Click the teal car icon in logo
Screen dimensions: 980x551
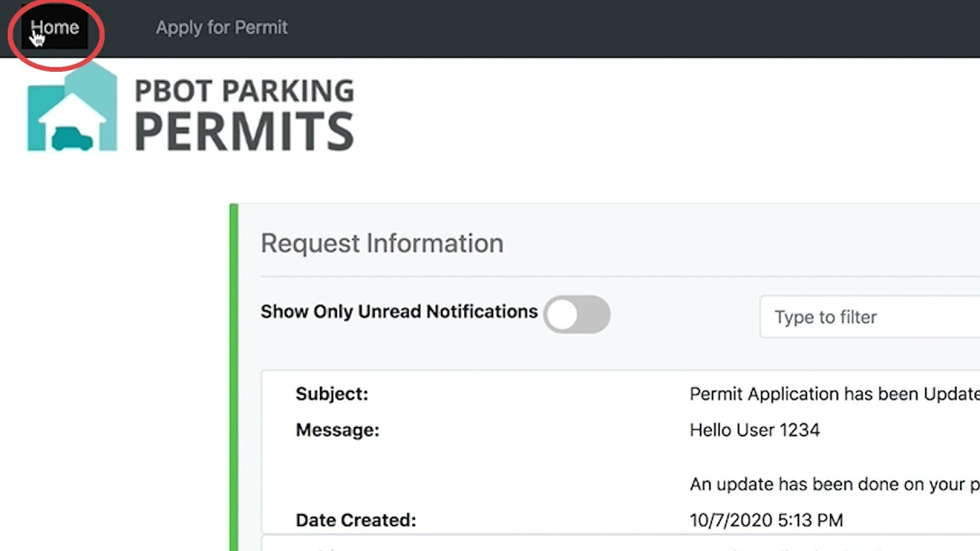point(72,139)
